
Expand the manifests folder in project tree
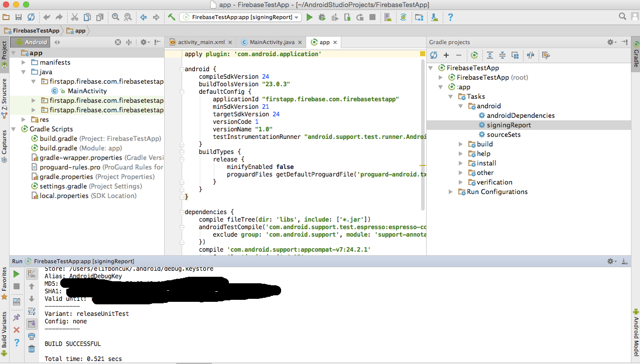tap(24, 63)
